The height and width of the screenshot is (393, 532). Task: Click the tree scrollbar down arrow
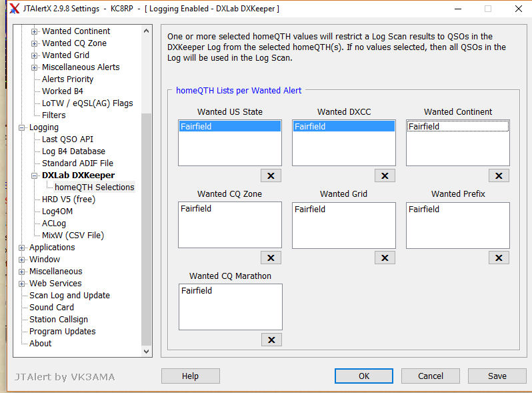click(146, 351)
